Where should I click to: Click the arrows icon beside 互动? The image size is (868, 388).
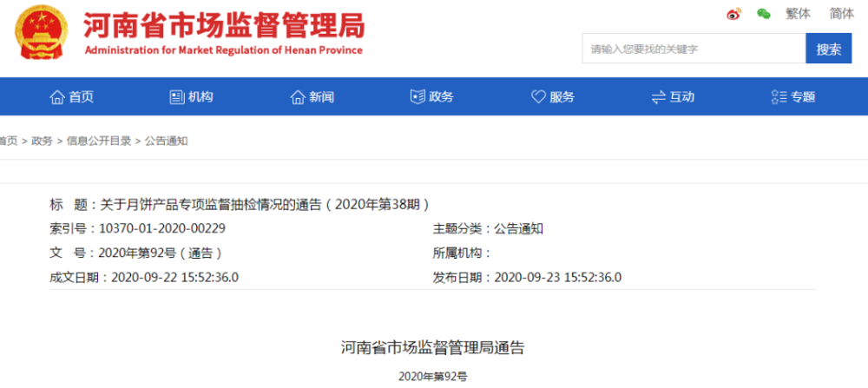click(659, 97)
